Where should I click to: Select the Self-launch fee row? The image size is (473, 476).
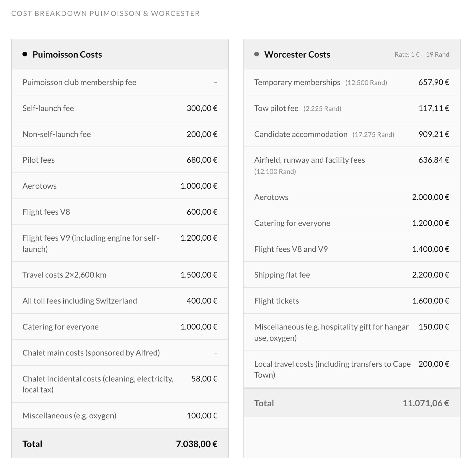[x=120, y=108]
